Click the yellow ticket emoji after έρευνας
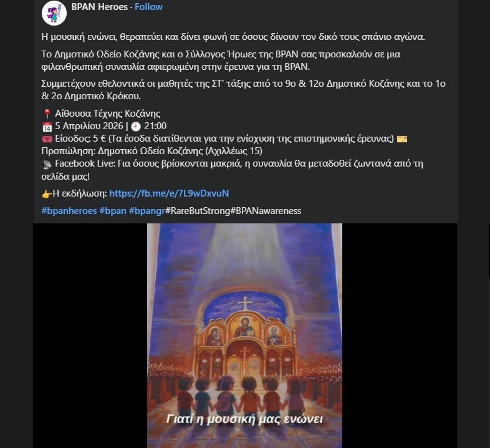Image resolution: width=490 pixels, height=448 pixels. click(x=402, y=139)
